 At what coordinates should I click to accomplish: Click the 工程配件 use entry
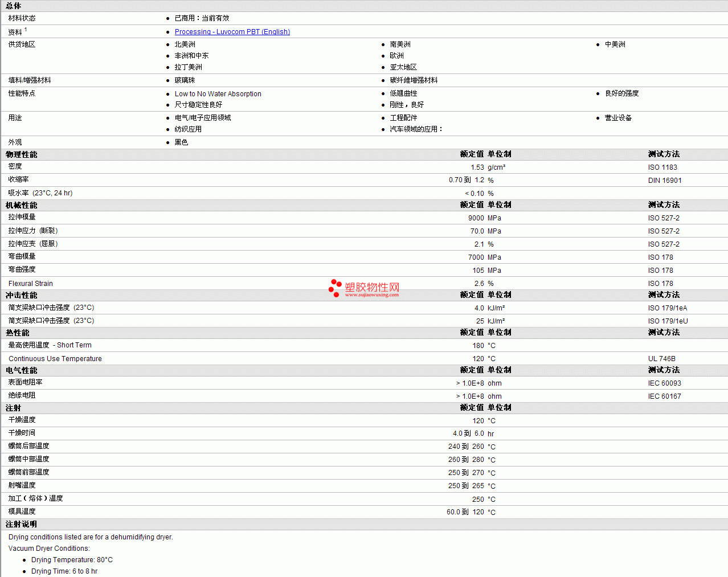point(404,118)
